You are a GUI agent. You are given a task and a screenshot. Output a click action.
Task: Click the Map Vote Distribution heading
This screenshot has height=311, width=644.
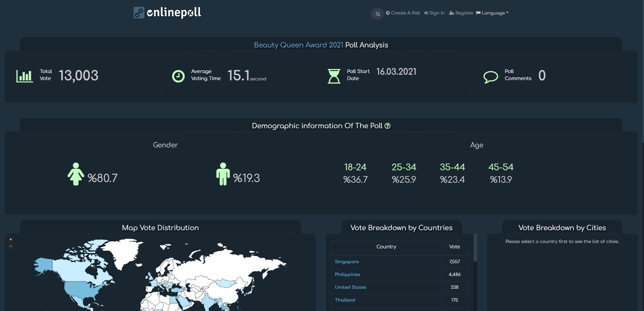[160, 228]
